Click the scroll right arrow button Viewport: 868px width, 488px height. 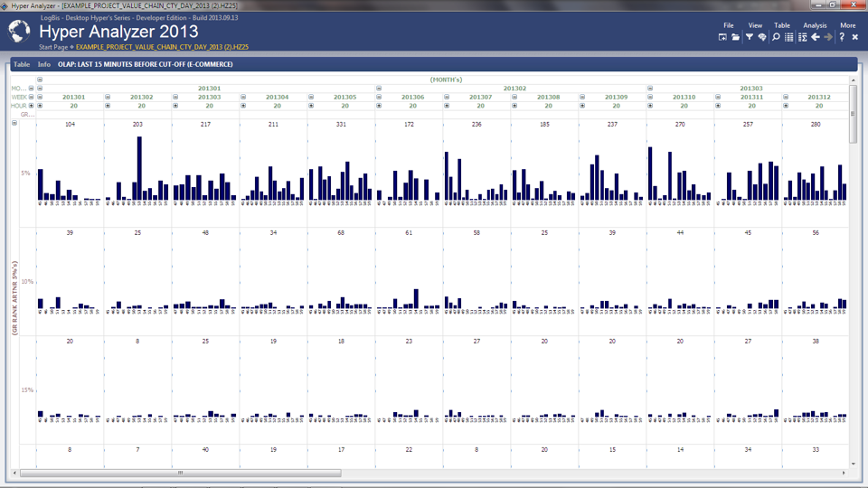[844, 473]
